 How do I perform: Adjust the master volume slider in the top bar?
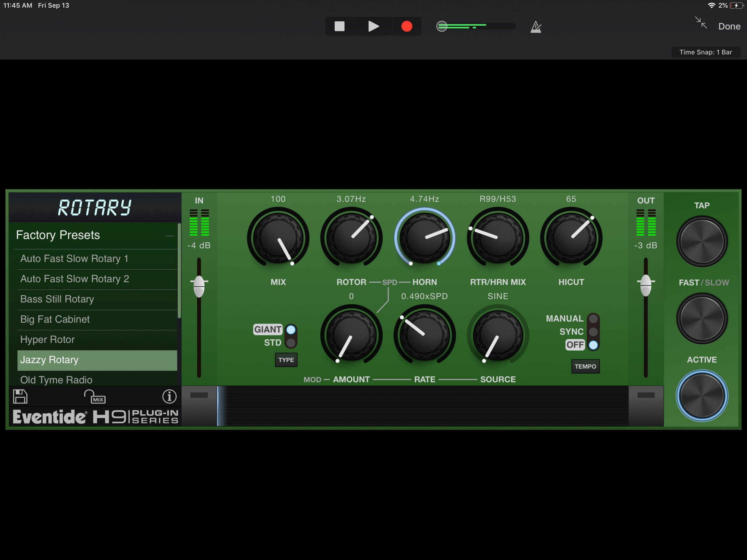coord(476,26)
